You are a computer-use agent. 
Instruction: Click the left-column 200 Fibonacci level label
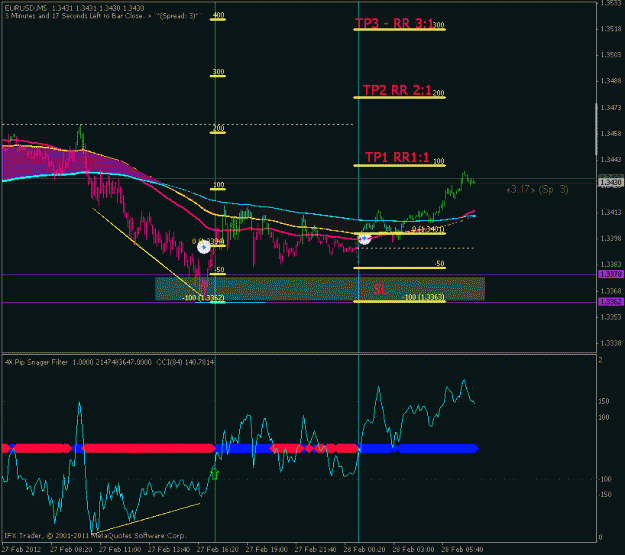pos(218,128)
